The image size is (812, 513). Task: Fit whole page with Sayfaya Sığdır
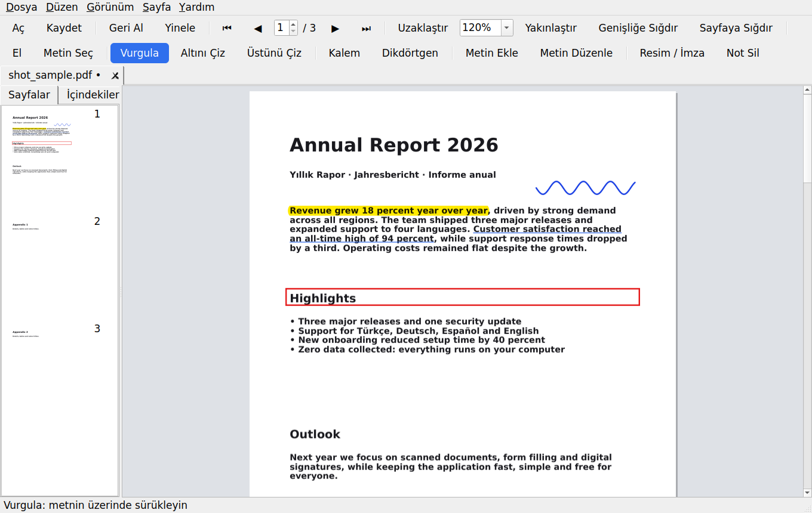click(x=736, y=28)
